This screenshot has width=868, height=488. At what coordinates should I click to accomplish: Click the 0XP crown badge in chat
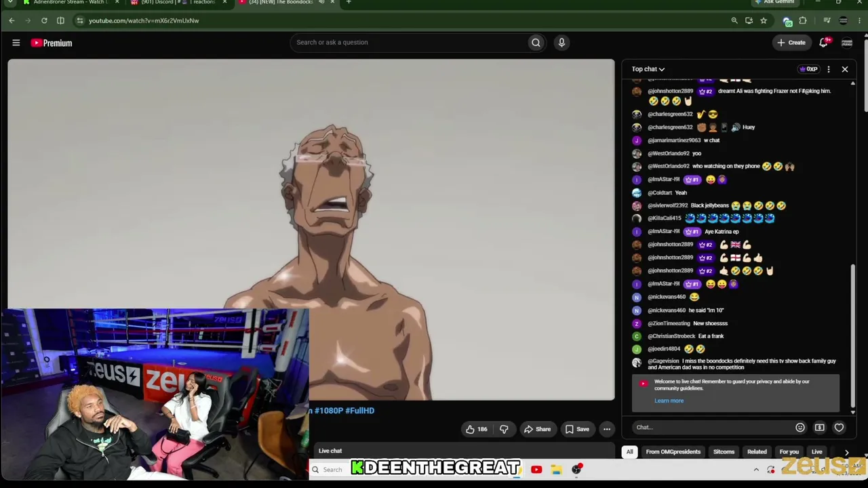tap(809, 69)
